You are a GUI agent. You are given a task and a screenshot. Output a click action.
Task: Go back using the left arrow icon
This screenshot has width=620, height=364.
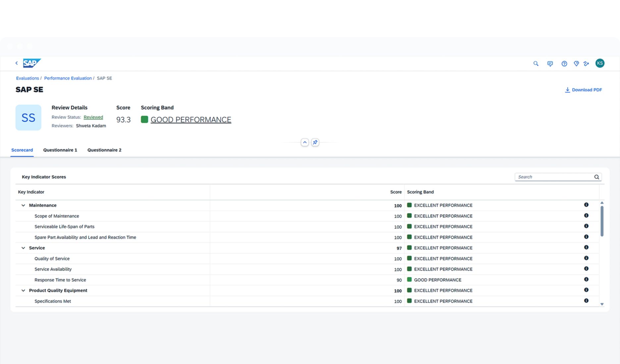[17, 63]
